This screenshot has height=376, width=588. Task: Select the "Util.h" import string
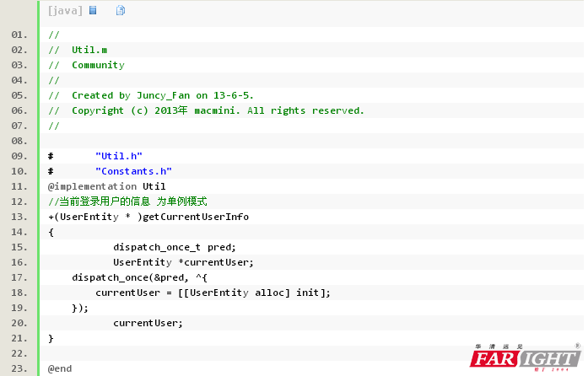click(x=119, y=156)
